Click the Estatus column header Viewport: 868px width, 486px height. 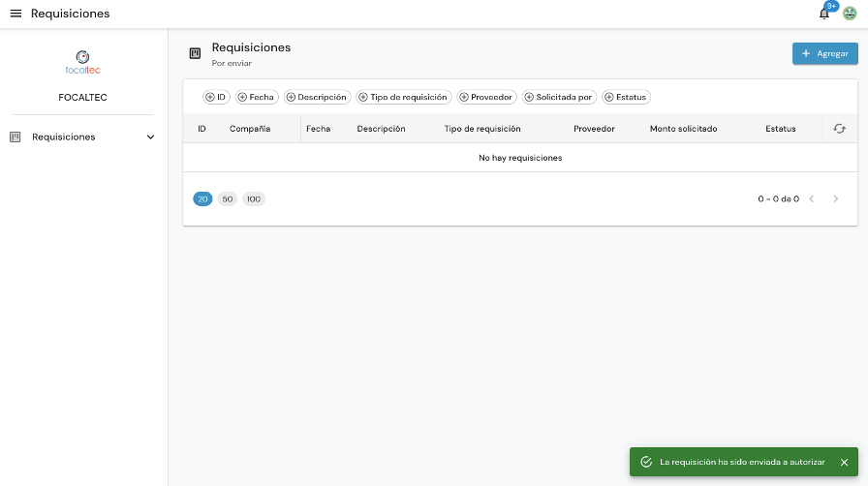(781, 129)
